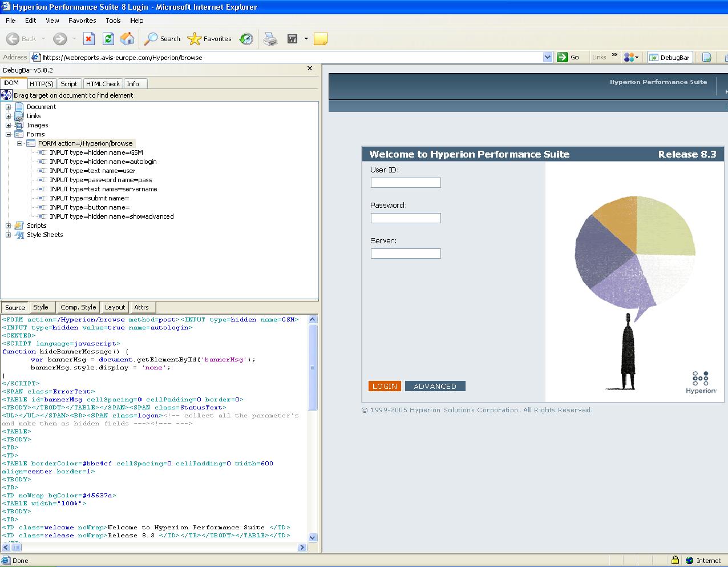Print the page with the printer icon
Image resolution: width=728 pixels, height=567 pixels.
click(x=270, y=39)
